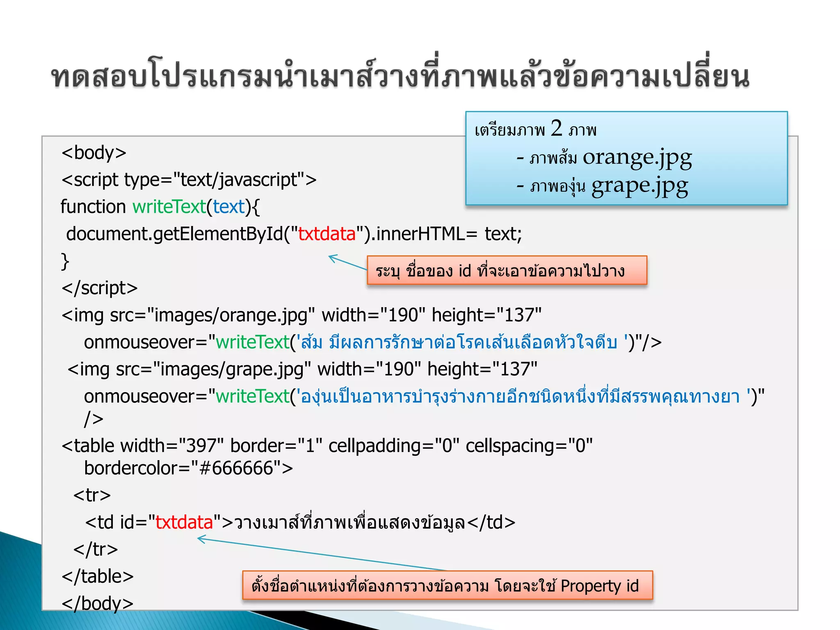Click the images/orange.jpg img tag line
Viewport: 840px width, 630px height.
301,315
